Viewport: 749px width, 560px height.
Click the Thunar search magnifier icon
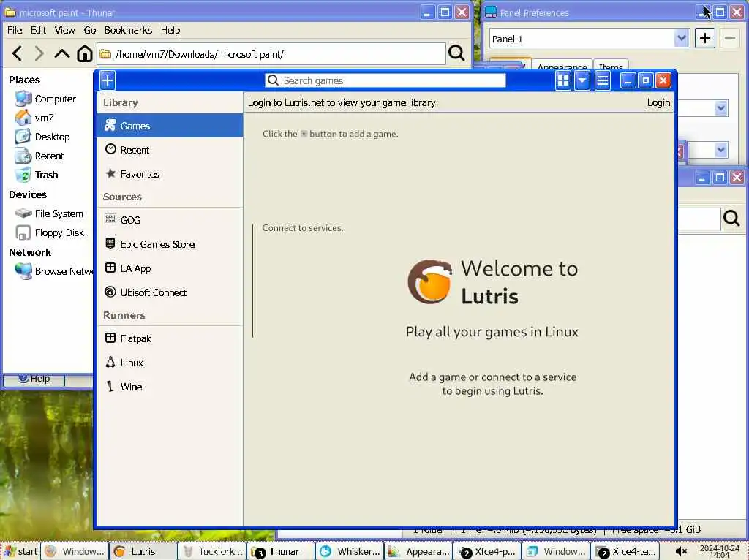coord(456,53)
